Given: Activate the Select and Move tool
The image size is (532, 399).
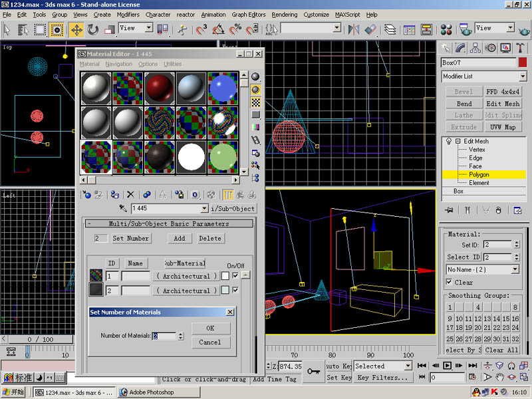Looking at the screenshot, I should tap(76, 30).
